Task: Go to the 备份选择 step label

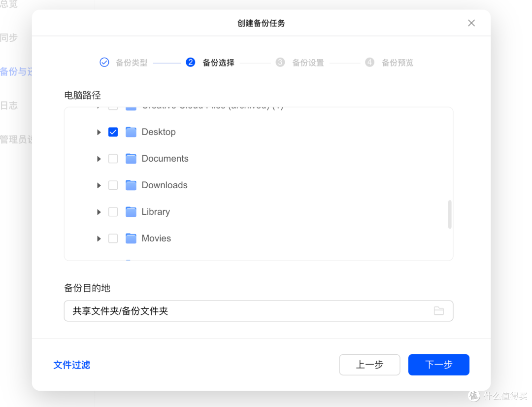Action: point(219,63)
